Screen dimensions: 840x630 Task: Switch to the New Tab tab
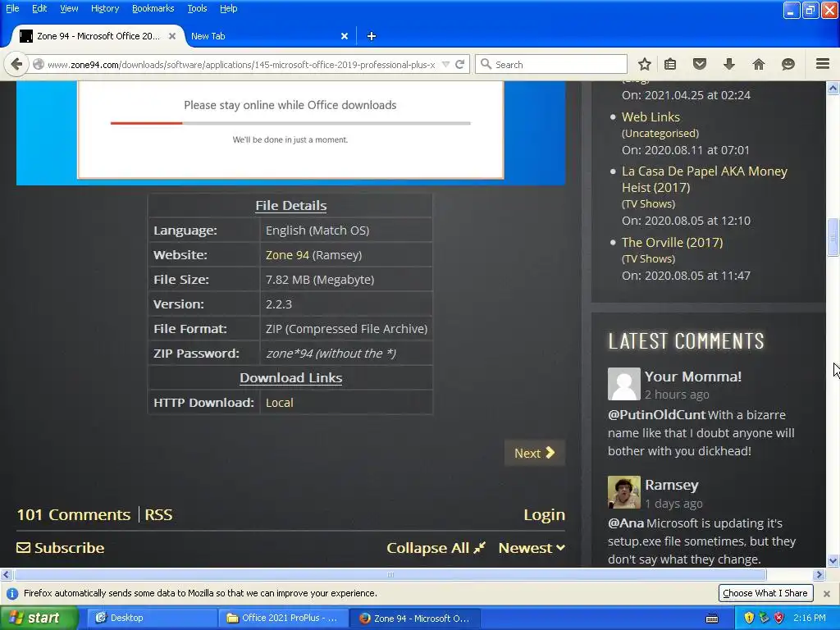click(268, 36)
